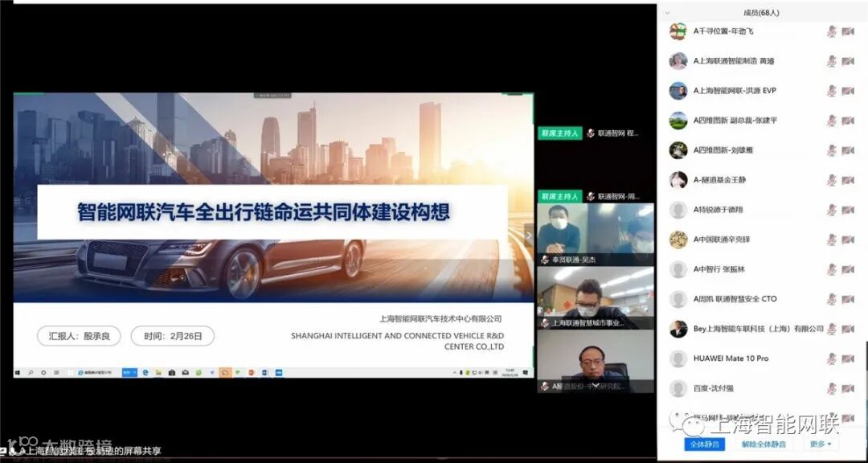Toggle camera for A特锐德于德翔
This screenshot has width=868, height=463.
coord(848,210)
